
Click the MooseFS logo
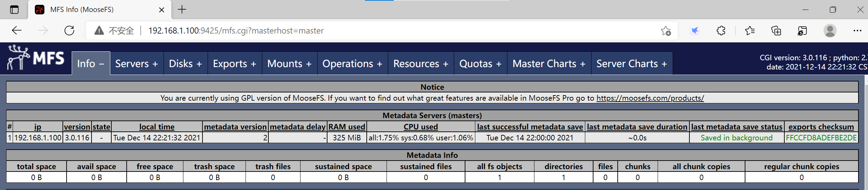coord(36,58)
